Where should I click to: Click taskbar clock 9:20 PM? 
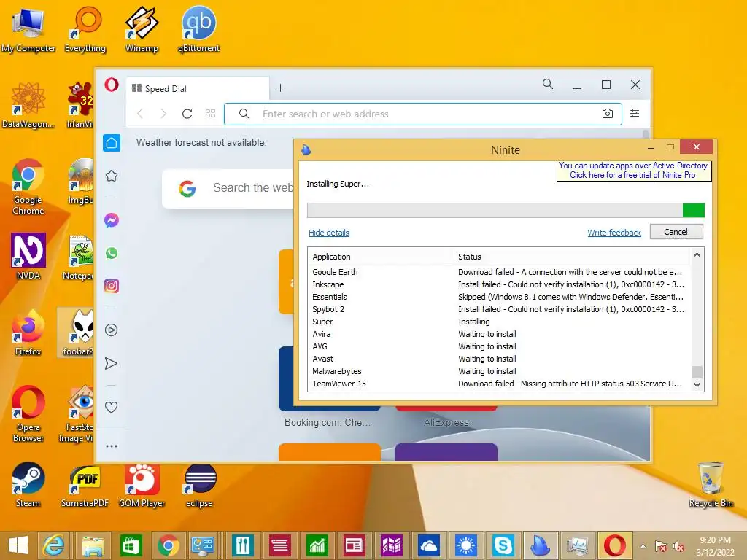point(715,546)
